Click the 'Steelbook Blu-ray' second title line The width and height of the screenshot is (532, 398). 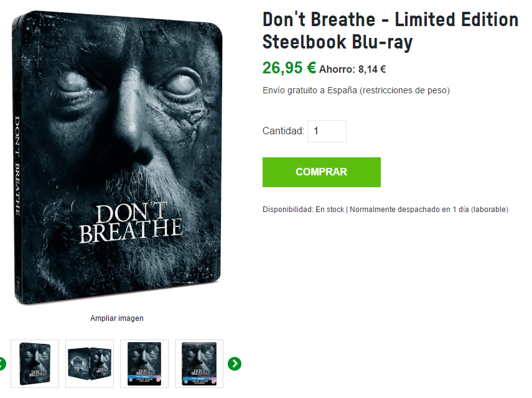tap(338, 42)
